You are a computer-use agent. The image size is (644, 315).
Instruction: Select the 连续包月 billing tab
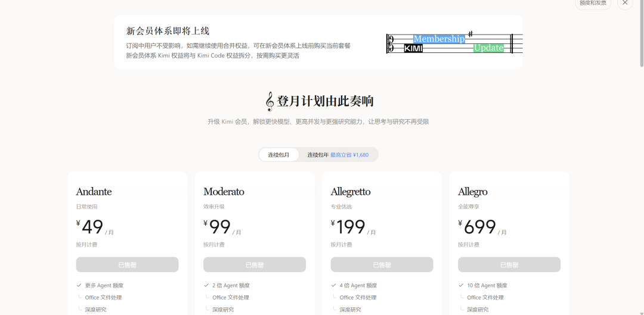coord(279,155)
